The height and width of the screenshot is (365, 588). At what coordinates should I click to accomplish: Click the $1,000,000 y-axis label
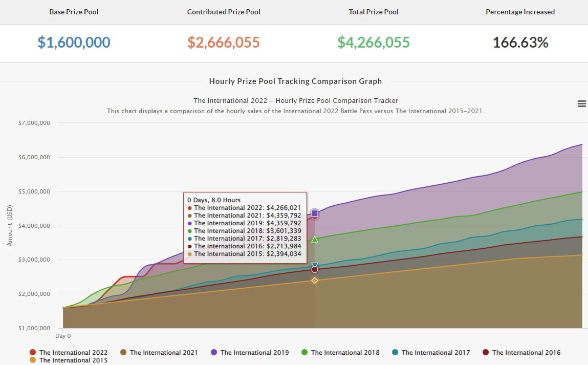(x=34, y=328)
